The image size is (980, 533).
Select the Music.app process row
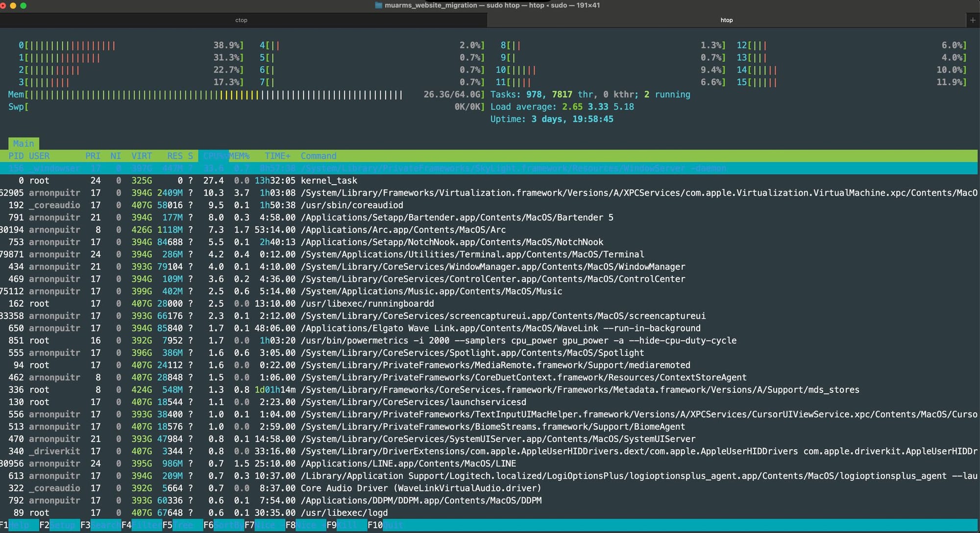coord(489,291)
